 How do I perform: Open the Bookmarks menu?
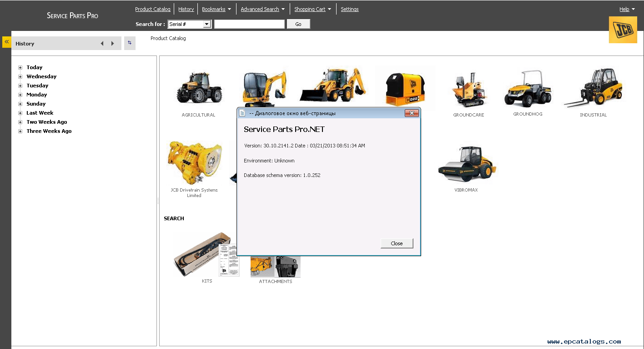point(216,9)
